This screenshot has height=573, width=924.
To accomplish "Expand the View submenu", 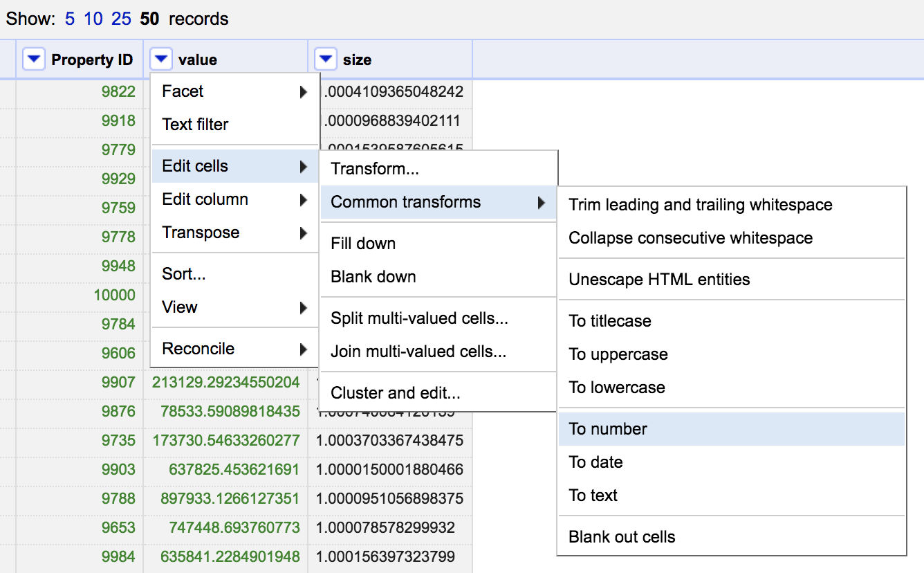I will pos(235,307).
